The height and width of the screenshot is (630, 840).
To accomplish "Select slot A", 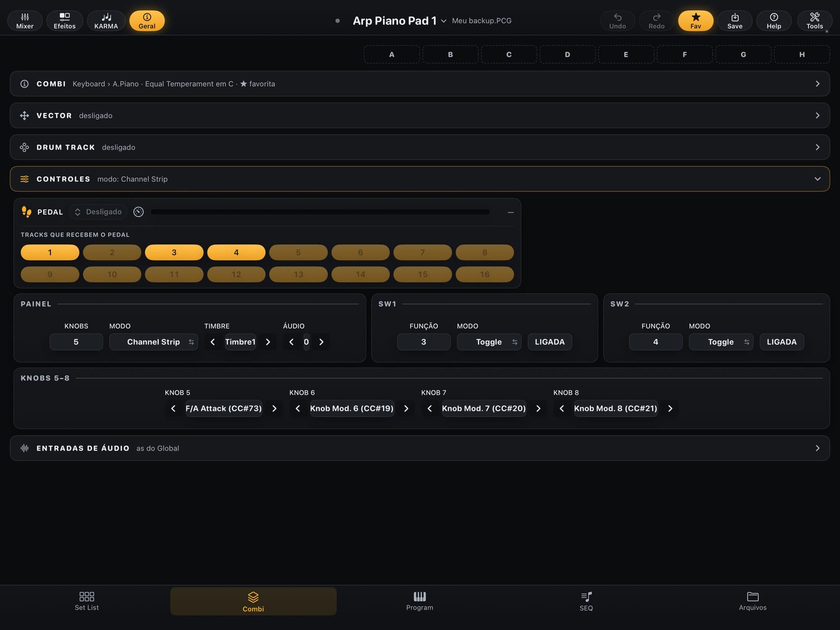I will 392,55.
